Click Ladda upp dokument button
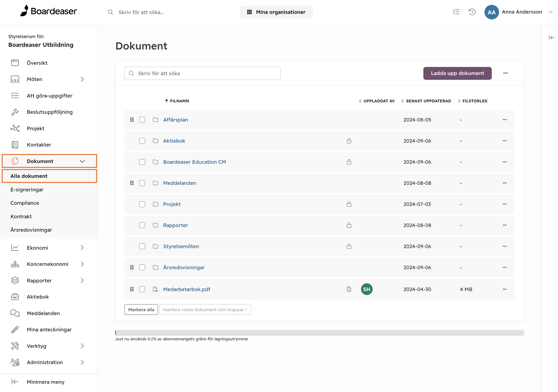 point(457,73)
